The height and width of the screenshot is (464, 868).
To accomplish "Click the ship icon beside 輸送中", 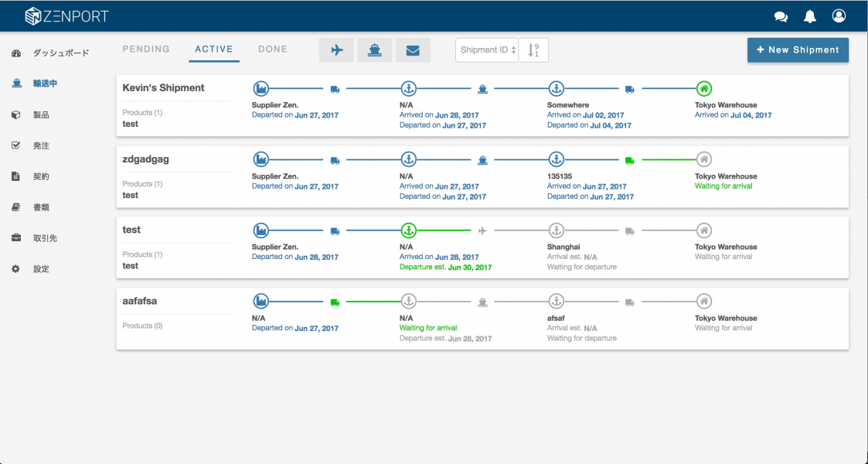I will [16, 84].
